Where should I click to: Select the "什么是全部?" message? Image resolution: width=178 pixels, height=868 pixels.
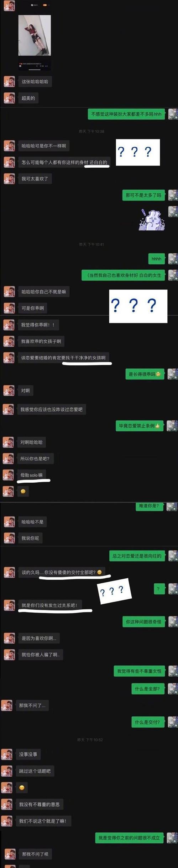click(x=147, y=689)
